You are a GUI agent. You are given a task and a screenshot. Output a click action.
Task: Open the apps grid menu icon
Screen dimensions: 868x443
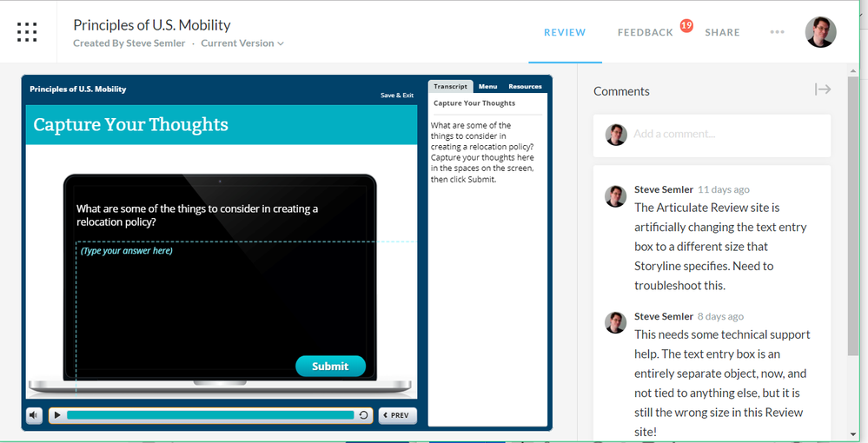point(27,32)
